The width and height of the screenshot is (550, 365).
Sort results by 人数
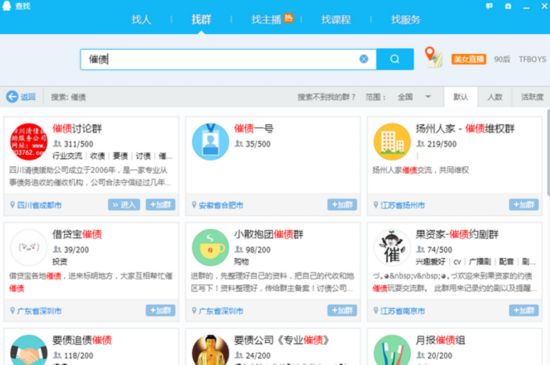(495, 97)
